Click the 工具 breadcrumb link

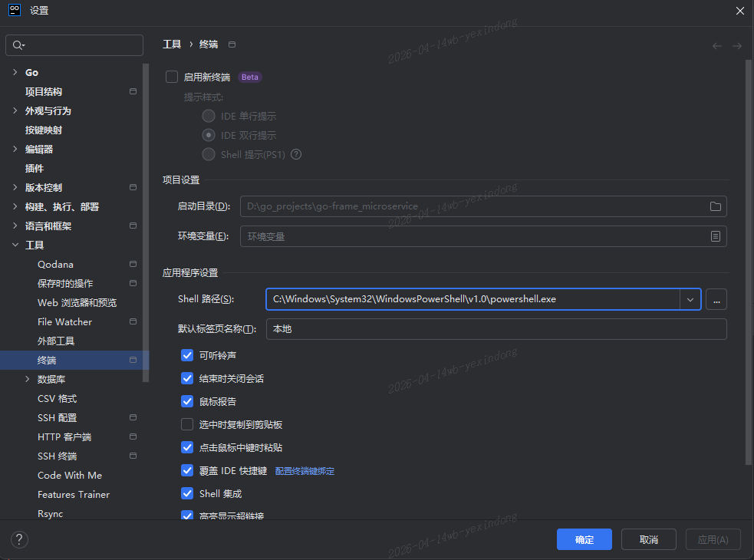tap(172, 44)
